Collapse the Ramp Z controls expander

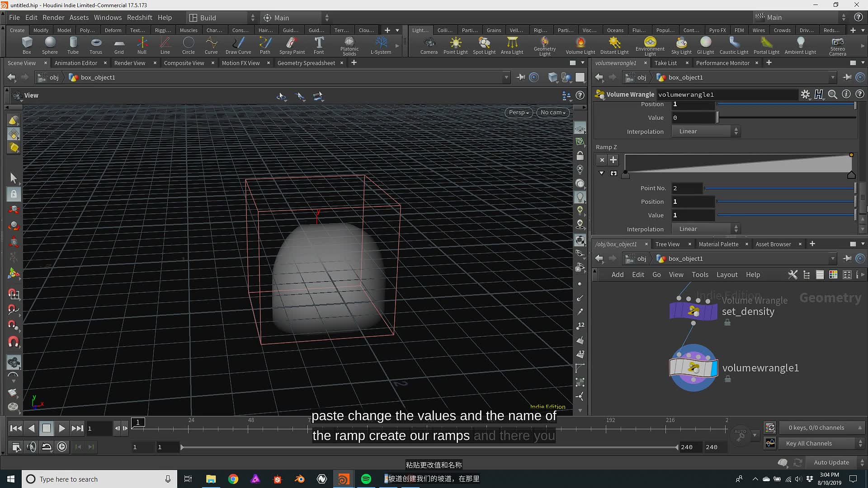[x=601, y=173]
